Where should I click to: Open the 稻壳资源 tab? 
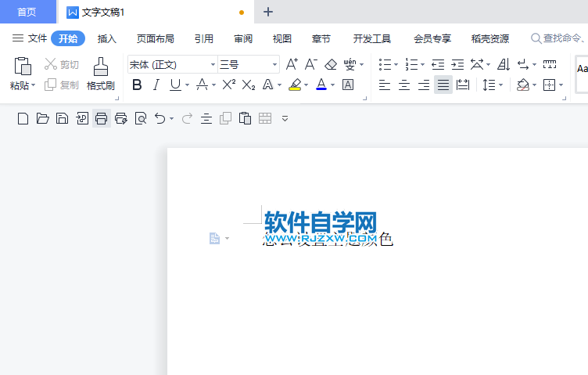pos(489,38)
